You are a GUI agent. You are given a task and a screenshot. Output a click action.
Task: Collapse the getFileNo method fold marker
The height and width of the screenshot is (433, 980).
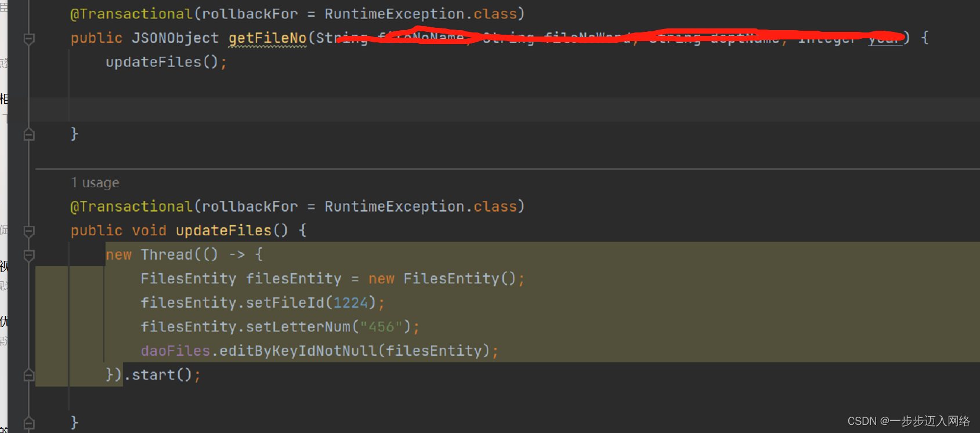[x=28, y=39]
